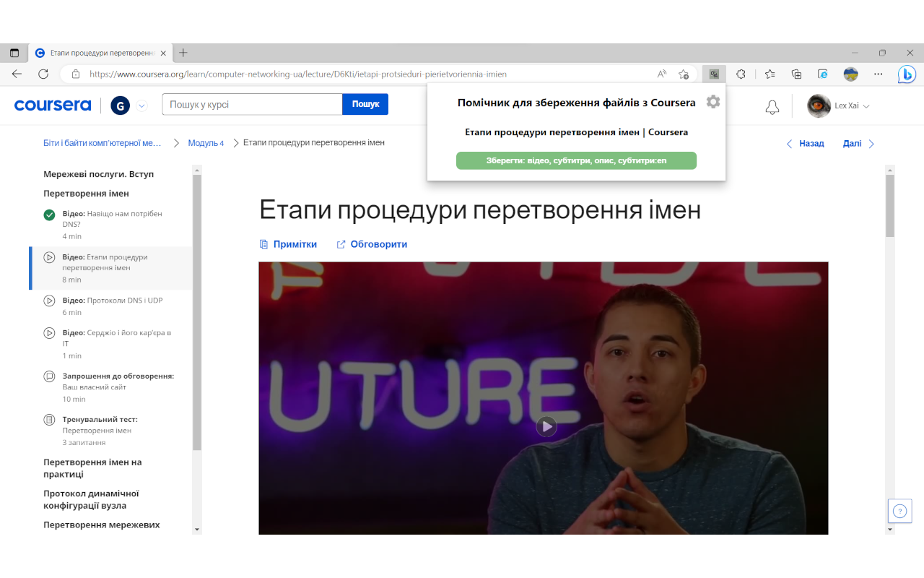Open the notifications bell
Screen dimensions: 924x578
pyautogui.click(x=772, y=107)
